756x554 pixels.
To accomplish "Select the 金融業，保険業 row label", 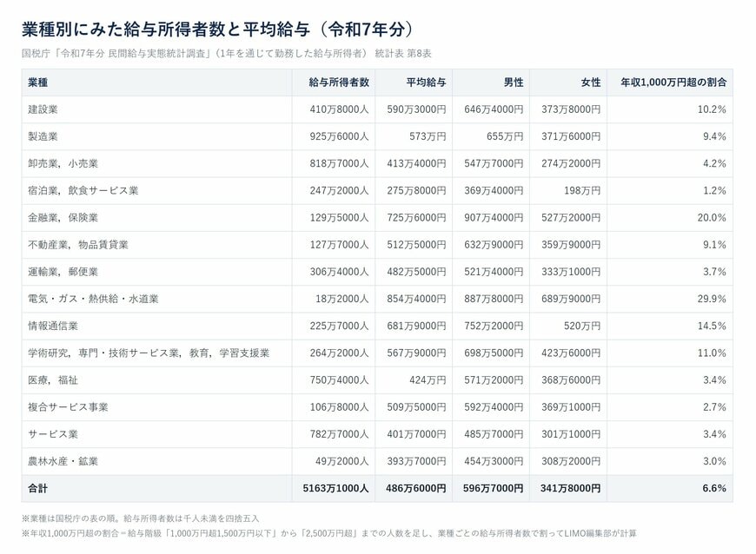I will coord(63,217).
